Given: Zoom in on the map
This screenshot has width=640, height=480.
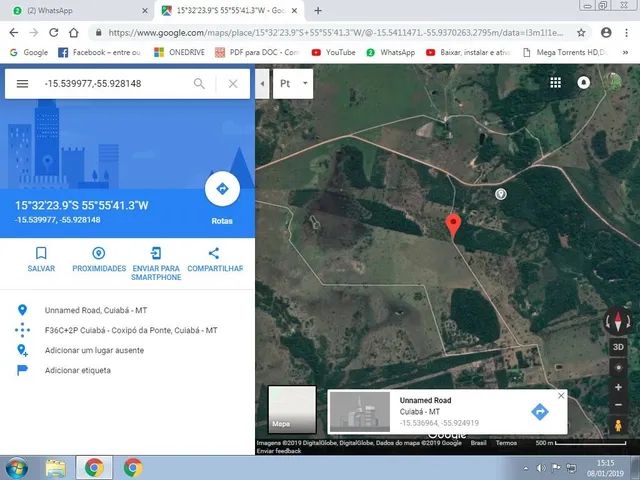Looking at the screenshot, I should pos(618,387).
